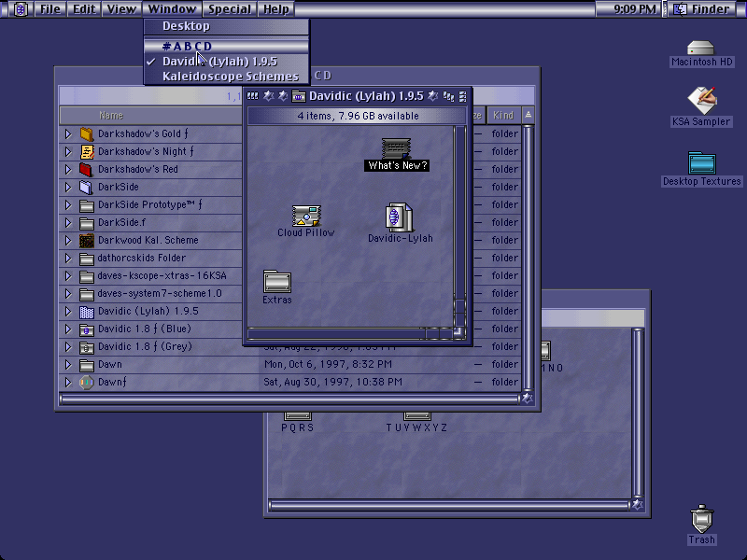Select the Desktop Textures folder icon

(702, 162)
